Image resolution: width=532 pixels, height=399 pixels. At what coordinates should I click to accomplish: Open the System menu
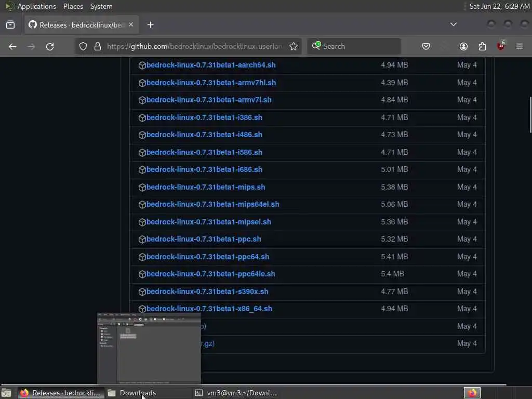click(x=101, y=6)
